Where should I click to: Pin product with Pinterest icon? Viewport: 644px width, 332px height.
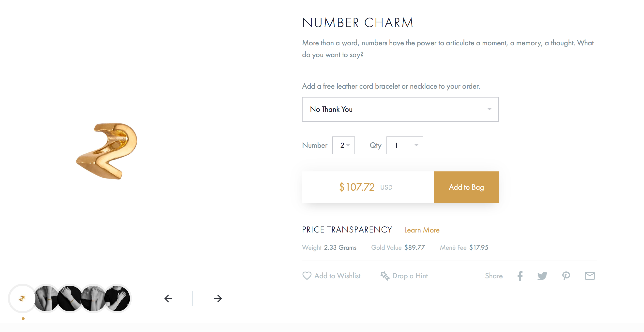point(566,276)
